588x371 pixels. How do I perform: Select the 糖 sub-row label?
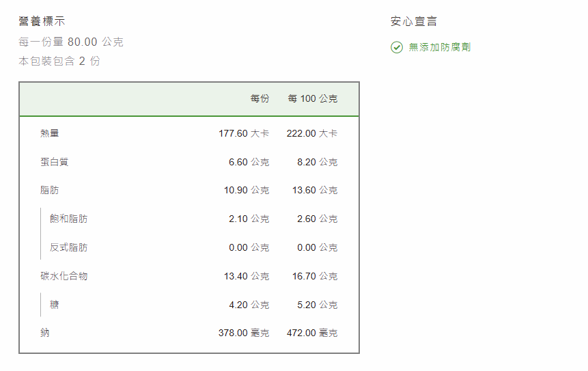point(54,305)
